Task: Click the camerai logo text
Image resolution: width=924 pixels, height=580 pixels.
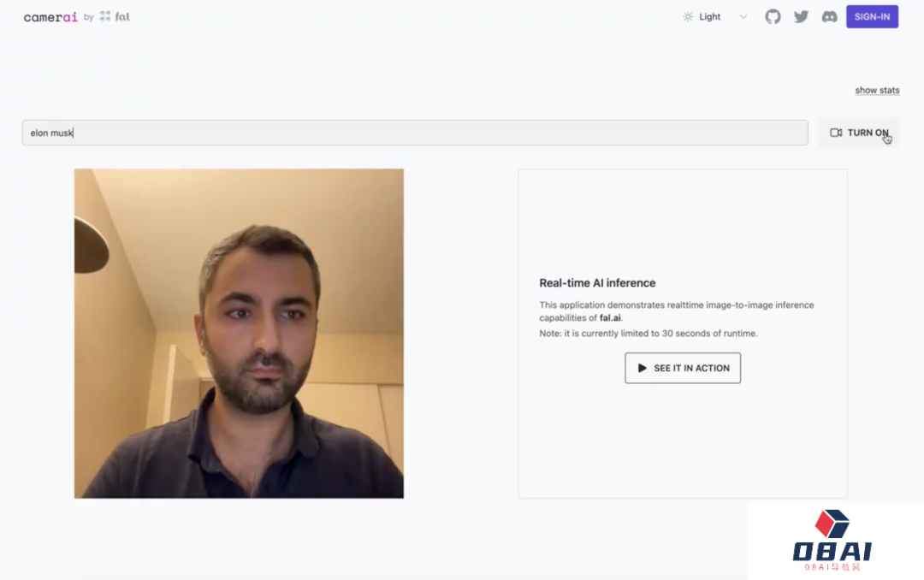Action: (50, 17)
